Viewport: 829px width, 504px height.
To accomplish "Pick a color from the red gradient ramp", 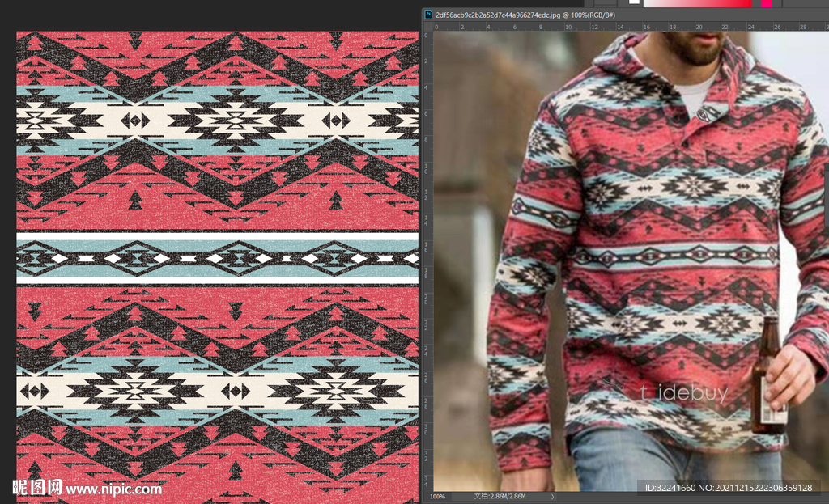I will pos(697,3).
